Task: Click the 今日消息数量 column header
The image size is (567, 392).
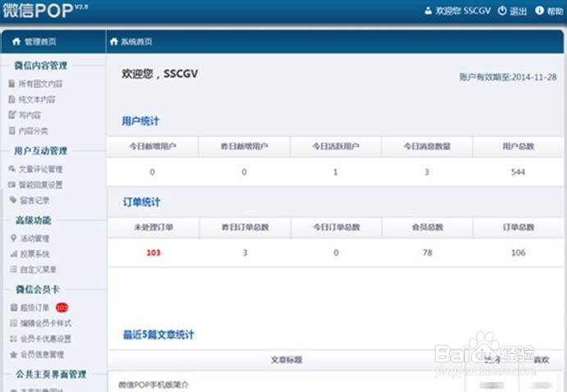Action: [427, 146]
